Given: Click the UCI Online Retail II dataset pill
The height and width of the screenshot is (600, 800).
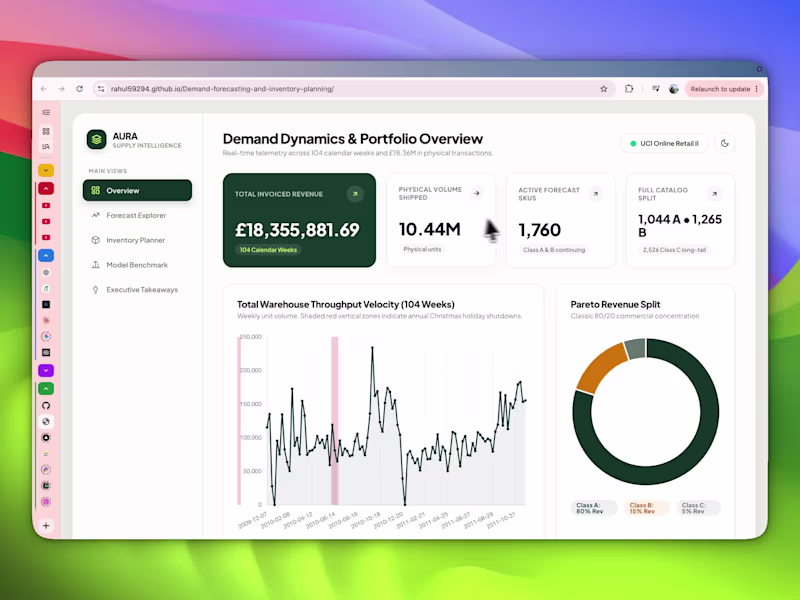Looking at the screenshot, I should click(664, 143).
